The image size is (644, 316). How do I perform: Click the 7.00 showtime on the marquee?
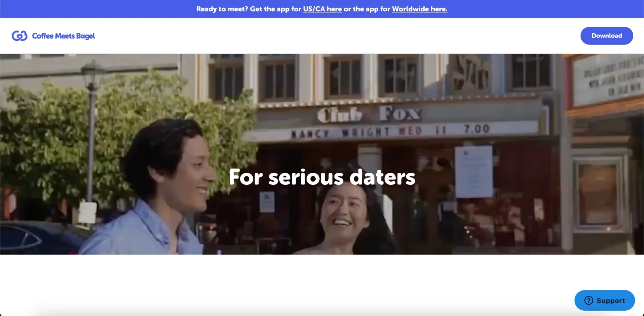click(476, 129)
